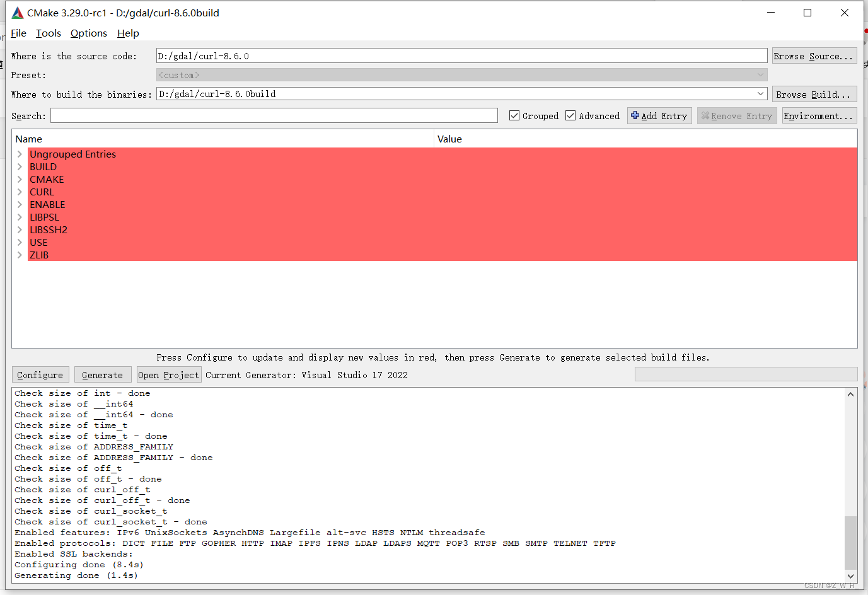The image size is (868, 595).
Task: Expand the LIBSSH2 group
Action: [x=20, y=229]
